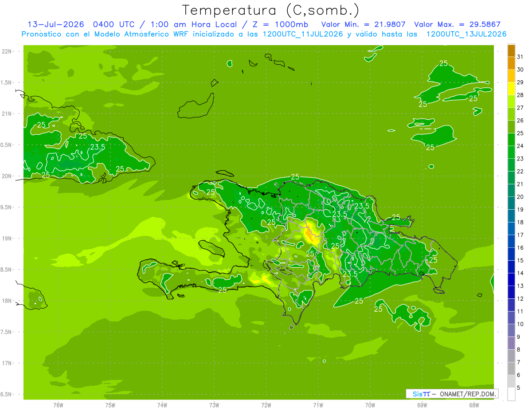Click the 23.5 contour label over Cuba
This screenshot has width=532, height=411.
(98, 147)
